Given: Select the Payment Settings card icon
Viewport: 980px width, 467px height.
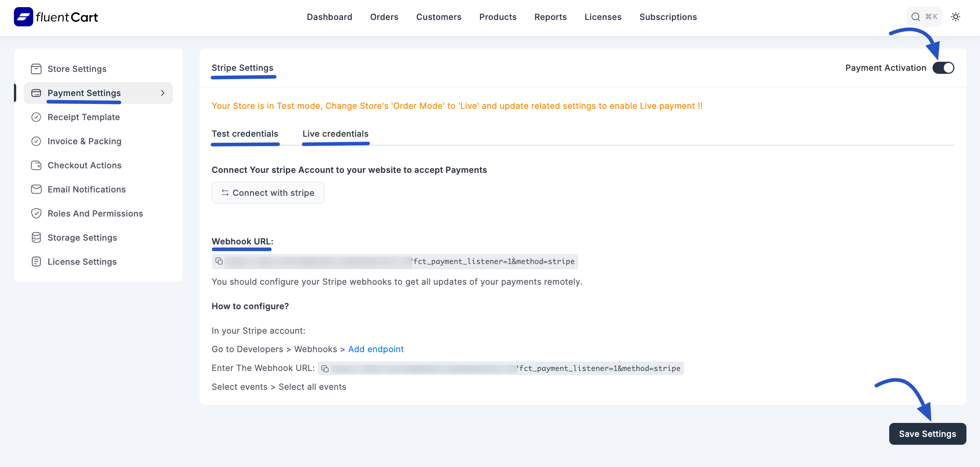Looking at the screenshot, I should coord(36,93).
